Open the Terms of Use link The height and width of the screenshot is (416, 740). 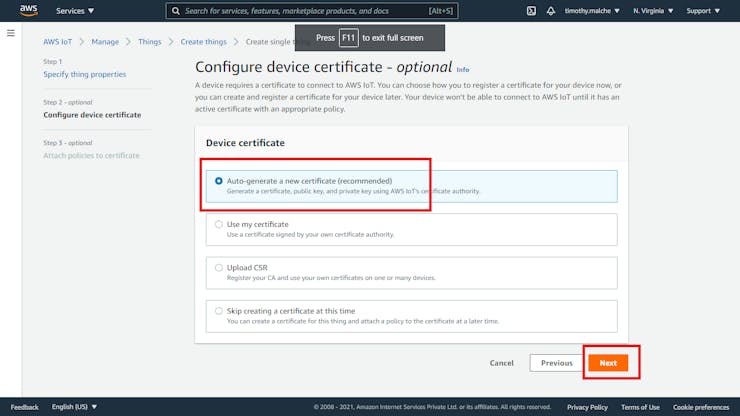point(640,407)
